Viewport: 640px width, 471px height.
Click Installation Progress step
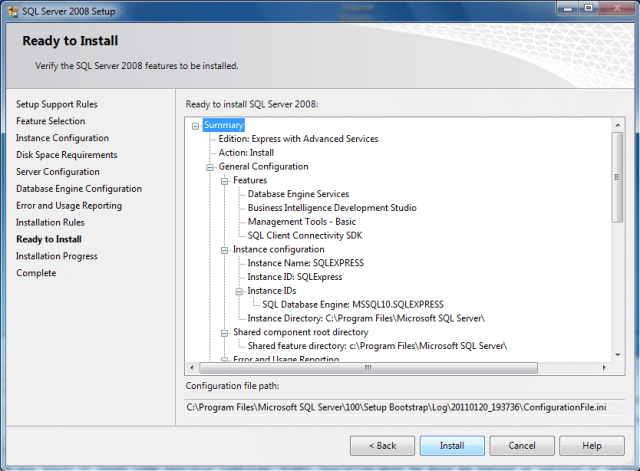[57, 256]
